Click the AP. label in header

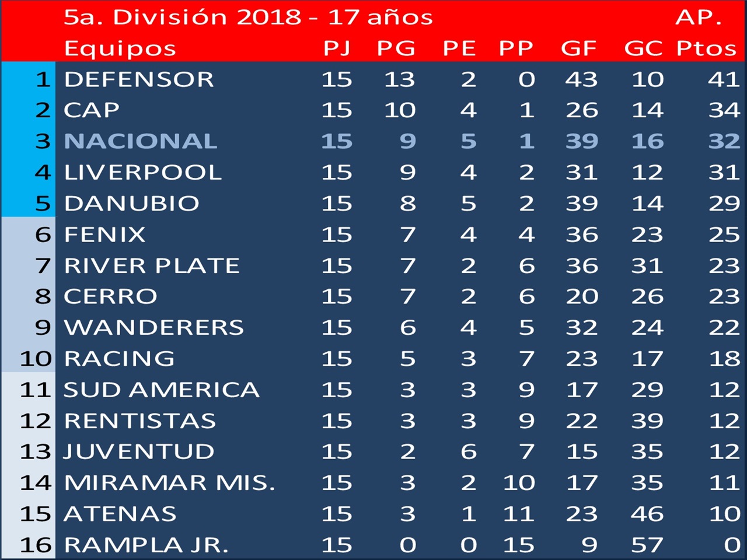tap(699, 17)
